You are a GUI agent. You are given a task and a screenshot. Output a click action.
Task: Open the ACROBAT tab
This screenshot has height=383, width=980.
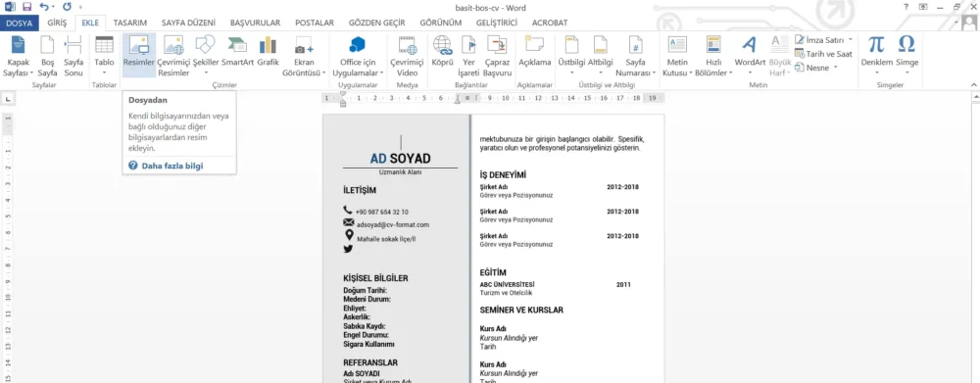tap(550, 23)
